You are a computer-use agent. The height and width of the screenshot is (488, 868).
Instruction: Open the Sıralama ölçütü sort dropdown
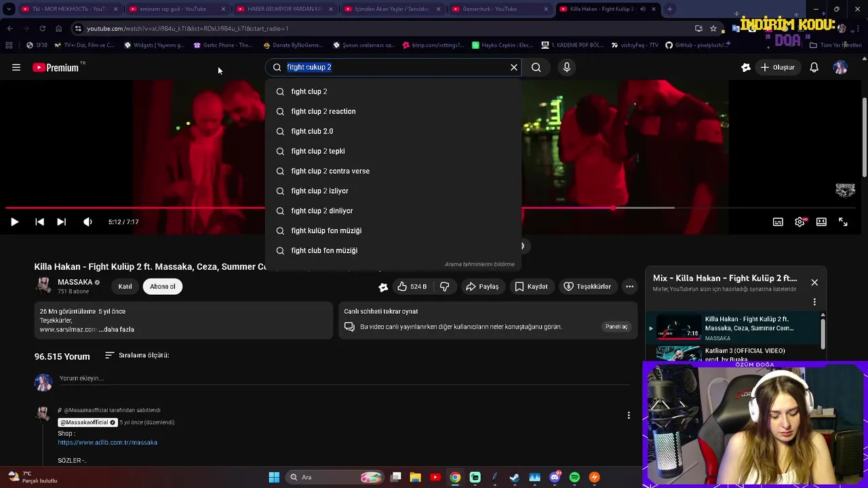point(137,355)
